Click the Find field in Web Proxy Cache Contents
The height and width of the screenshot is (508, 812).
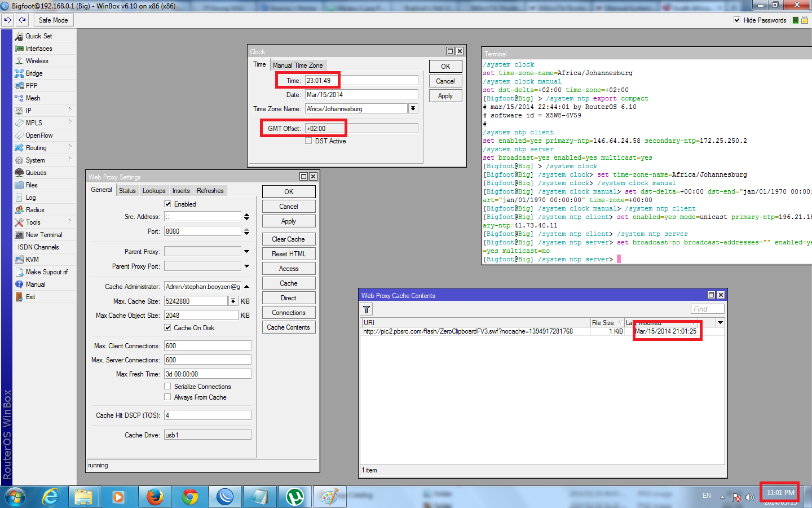[x=707, y=308]
